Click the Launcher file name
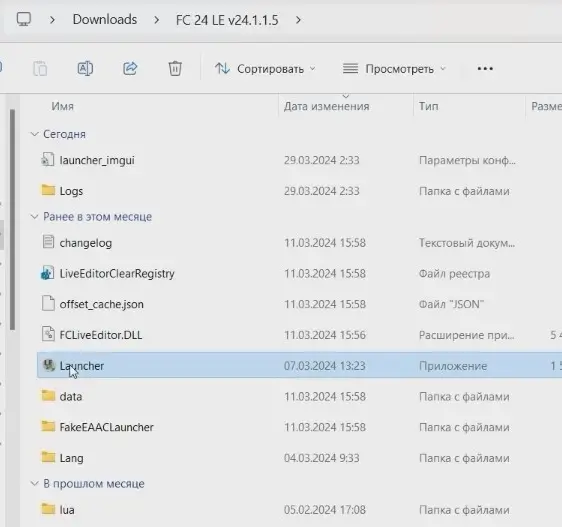 click(x=82, y=366)
